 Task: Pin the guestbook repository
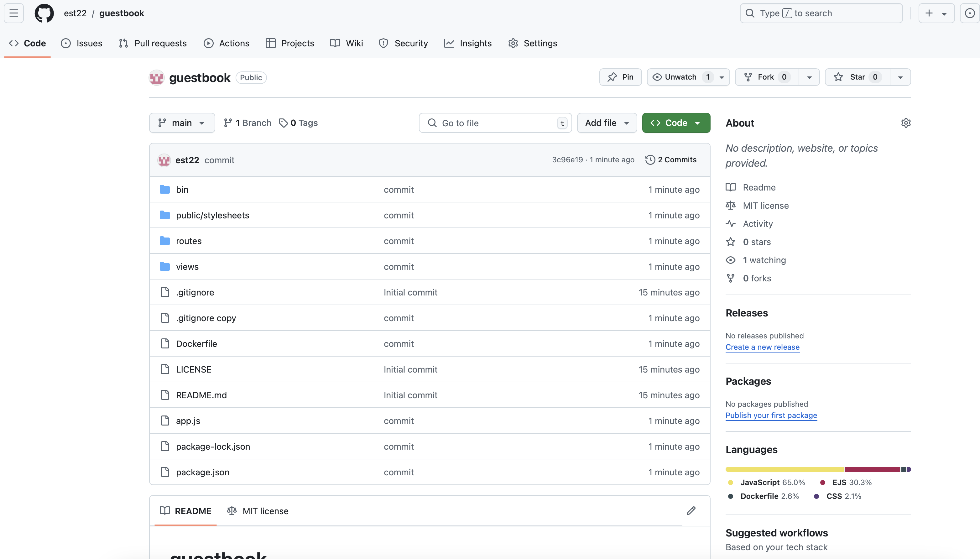point(620,77)
